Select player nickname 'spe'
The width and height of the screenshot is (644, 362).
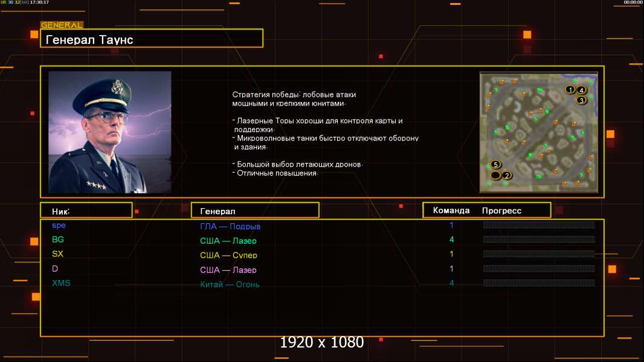coord(59,225)
